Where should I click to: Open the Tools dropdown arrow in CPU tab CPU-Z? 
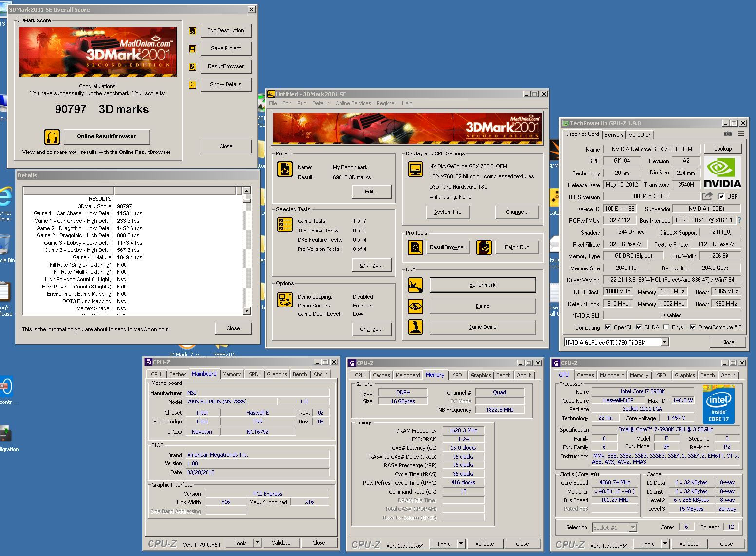(665, 543)
